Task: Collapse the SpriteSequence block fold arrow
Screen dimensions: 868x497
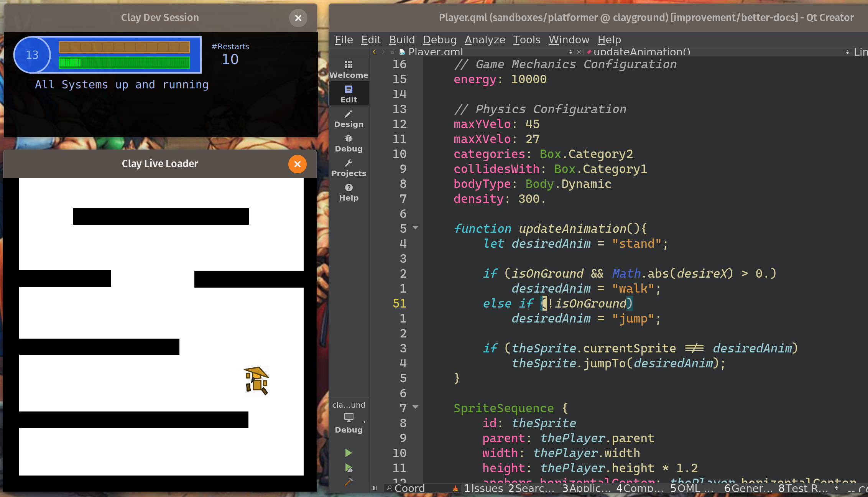Action: pyautogui.click(x=415, y=407)
